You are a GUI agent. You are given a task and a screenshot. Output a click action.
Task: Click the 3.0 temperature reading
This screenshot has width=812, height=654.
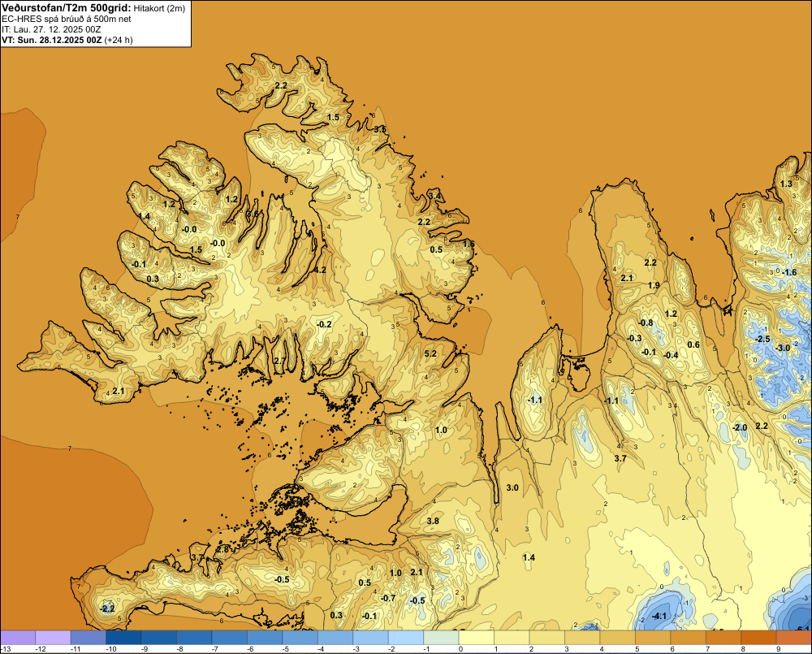tap(512, 487)
